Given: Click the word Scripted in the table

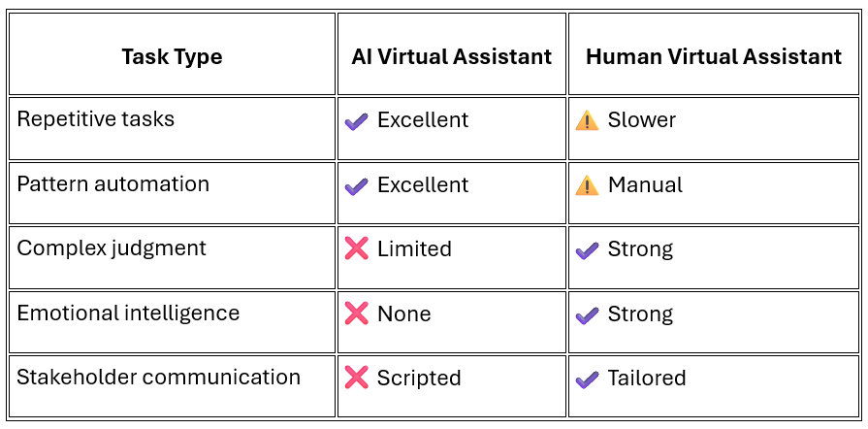Looking at the screenshot, I should (419, 378).
